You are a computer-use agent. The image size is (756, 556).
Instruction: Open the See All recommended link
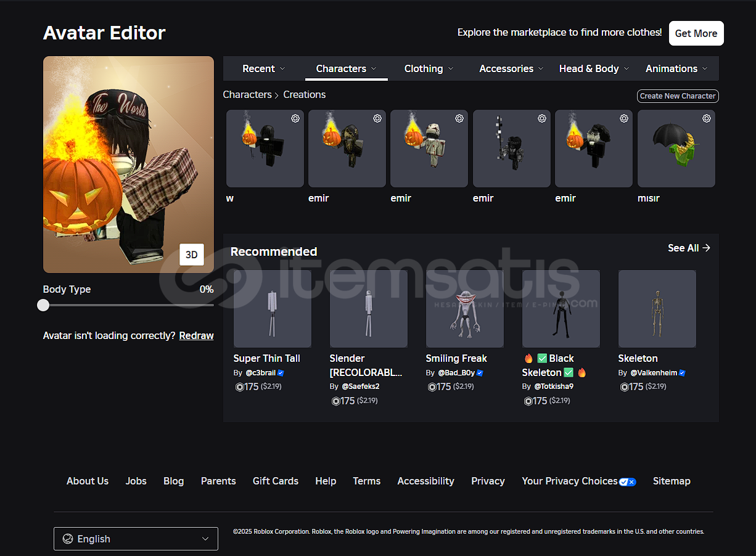click(689, 248)
